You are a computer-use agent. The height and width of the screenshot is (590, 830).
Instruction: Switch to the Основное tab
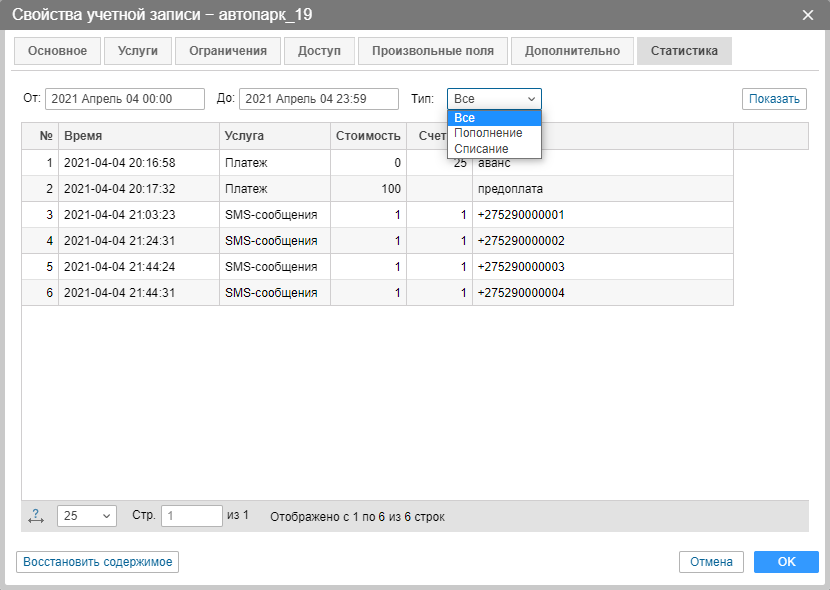tap(57, 51)
